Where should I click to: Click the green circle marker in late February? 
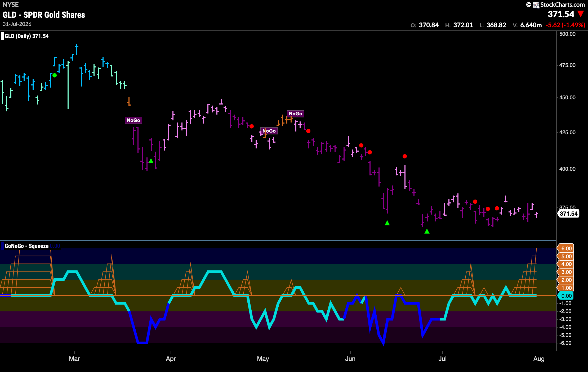click(55, 75)
